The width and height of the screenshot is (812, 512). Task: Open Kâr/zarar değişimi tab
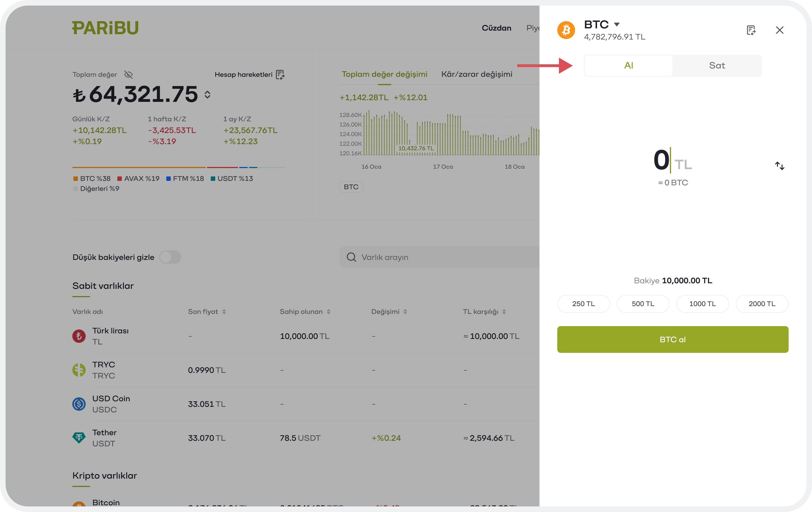[x=476, y=74]
